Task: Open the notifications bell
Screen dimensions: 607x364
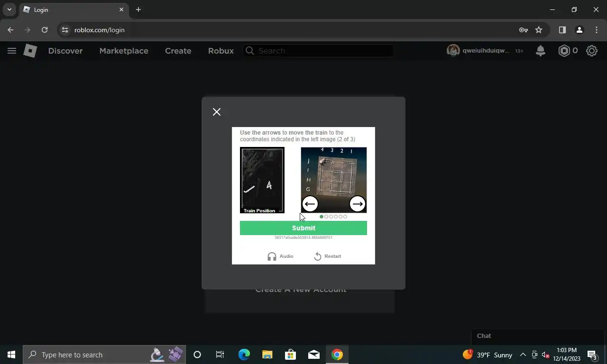Action: click(x=541, y=51)
